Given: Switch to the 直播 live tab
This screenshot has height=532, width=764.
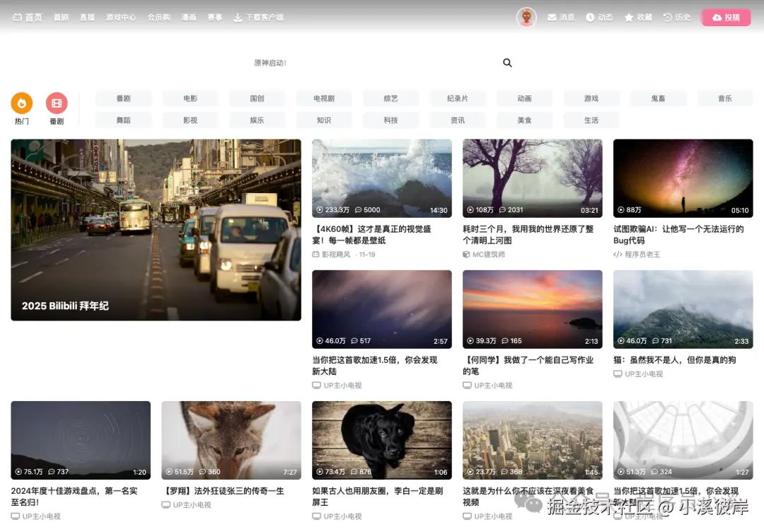Looking at the screenshot, I should click(x=87, y=17).
